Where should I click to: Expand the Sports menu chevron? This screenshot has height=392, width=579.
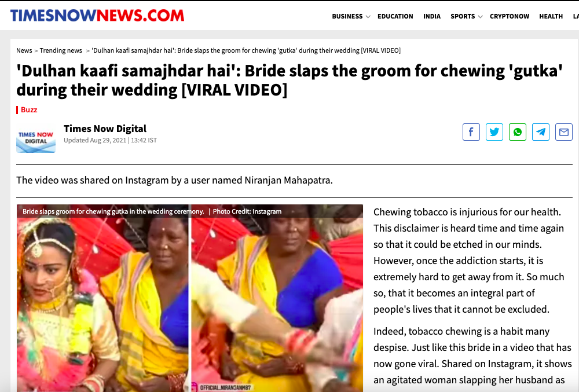[480, 17]
